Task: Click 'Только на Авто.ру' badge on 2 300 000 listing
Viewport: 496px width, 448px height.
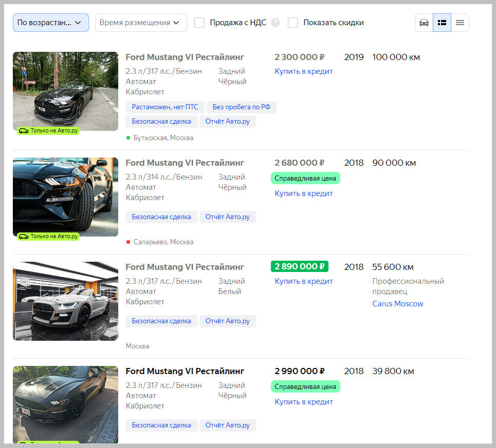Action: tap(48, 130)
